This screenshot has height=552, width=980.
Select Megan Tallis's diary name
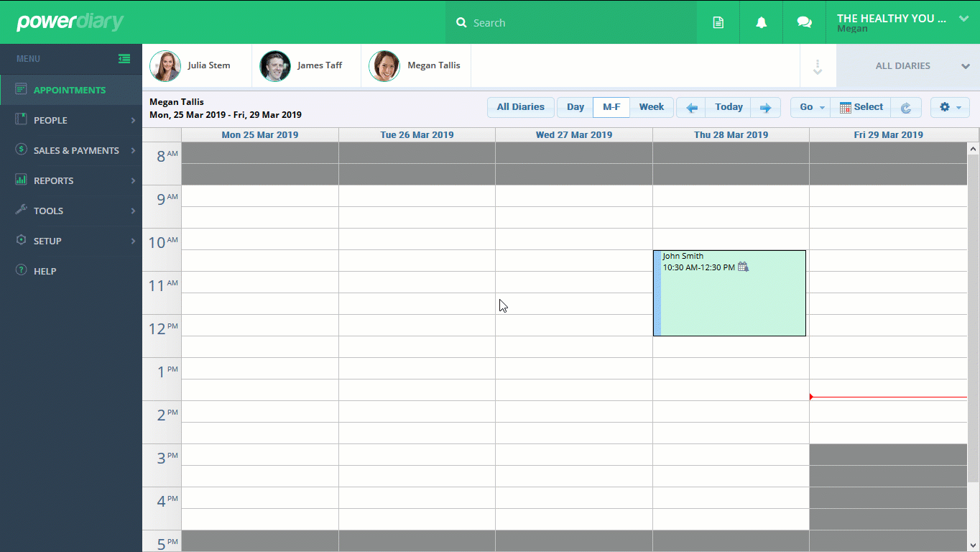pos(434,65)
